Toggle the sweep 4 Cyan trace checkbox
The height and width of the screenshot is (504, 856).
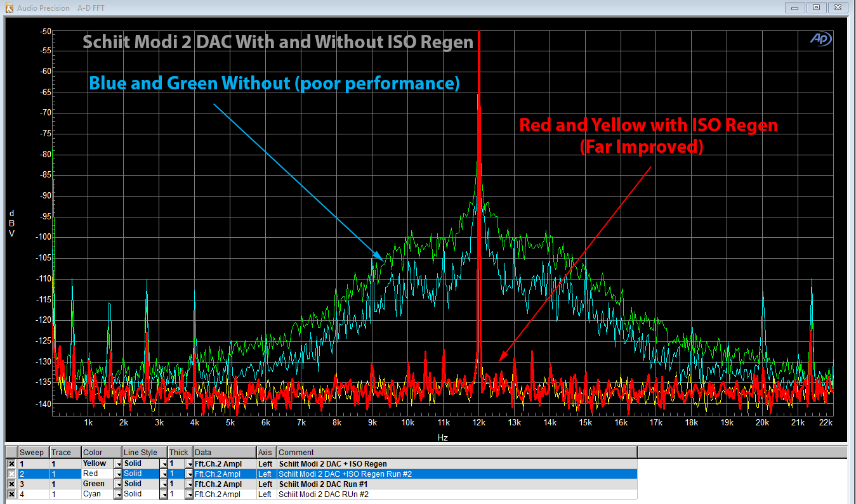(x=11, y=494)
